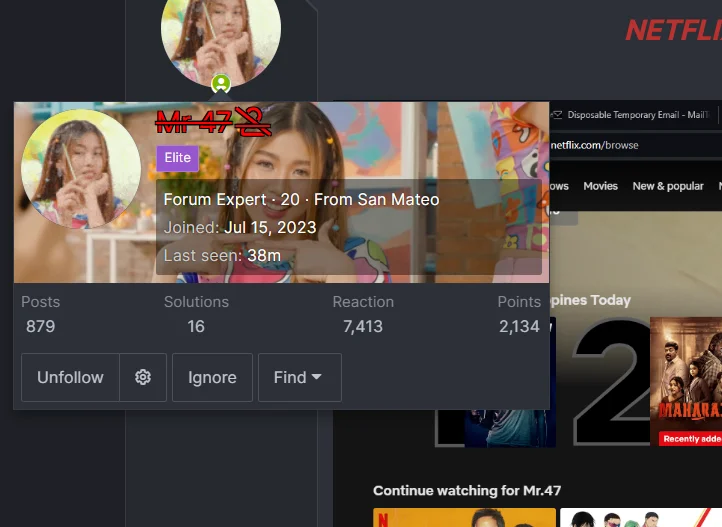Click the Ignore button
The height and width of the screenshot is (527, 722).
(x=212, y=377)
